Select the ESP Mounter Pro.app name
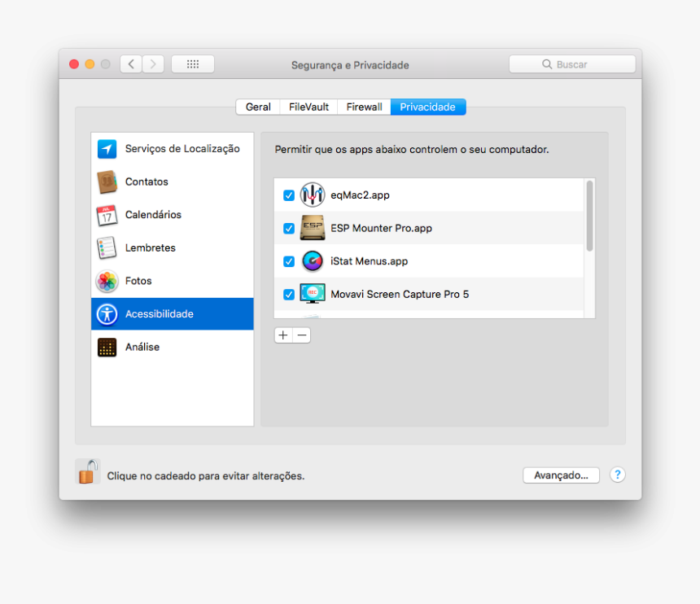 [381, 229]
